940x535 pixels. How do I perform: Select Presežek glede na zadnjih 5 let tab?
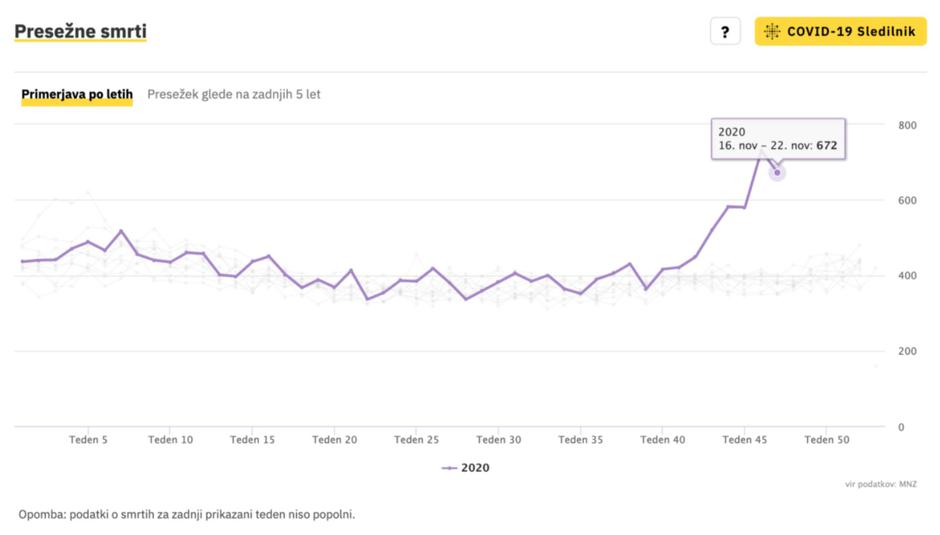click(x=234, y=94)
